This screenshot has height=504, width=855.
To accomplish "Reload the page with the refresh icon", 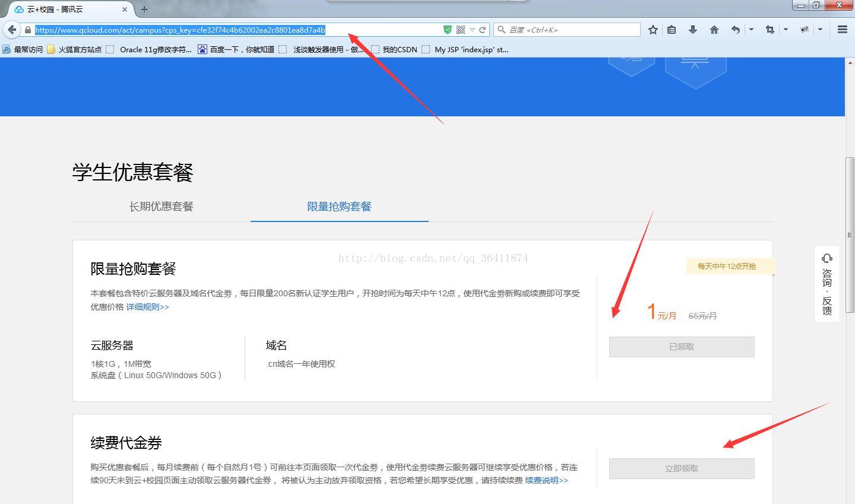I will (483, 30).
